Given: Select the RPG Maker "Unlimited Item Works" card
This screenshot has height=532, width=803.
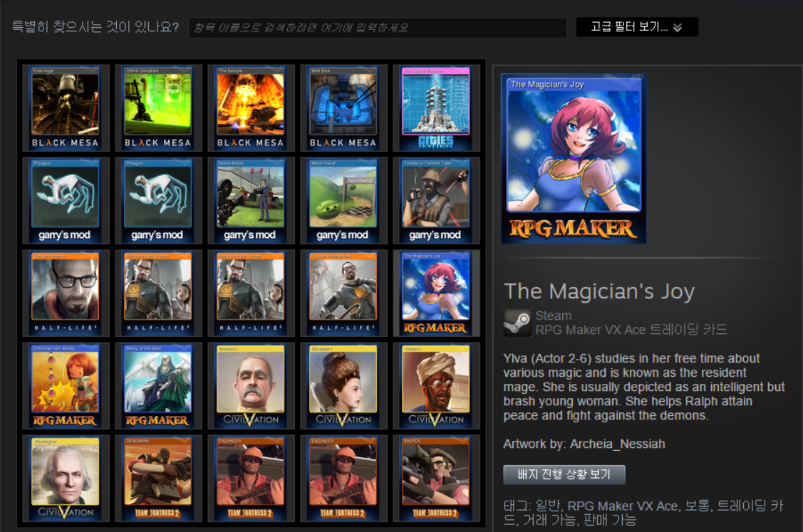Looking at the screenshot, I should [x=66, y=386].
